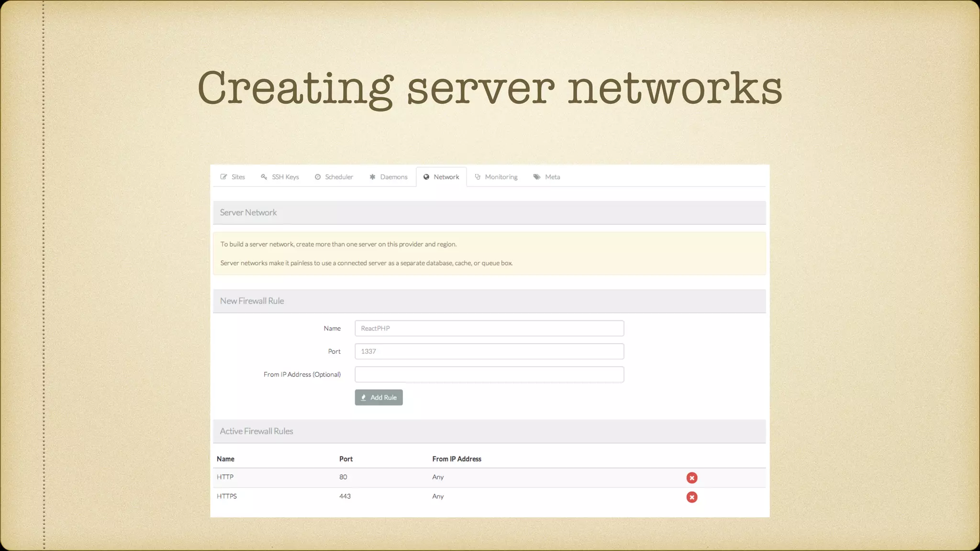Click the 'Any' value in the HTTPS row

tap(438, 496)
